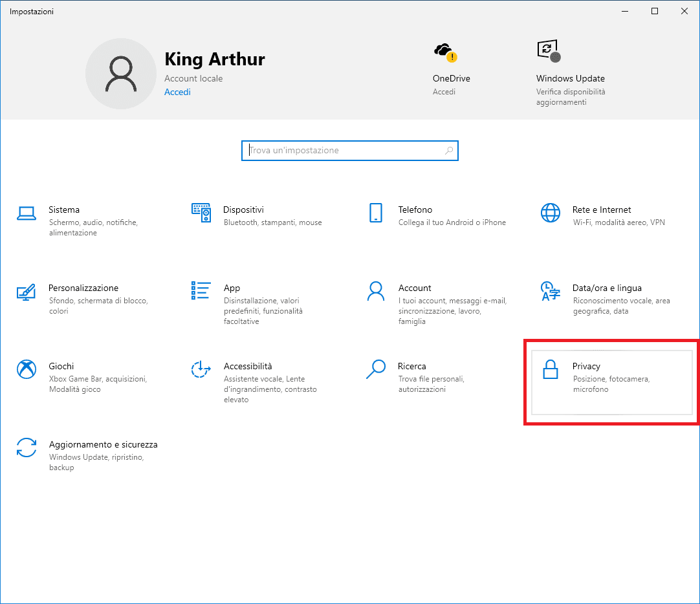Open Dispositivi keyboard and speaker icon

click(201, 213)
